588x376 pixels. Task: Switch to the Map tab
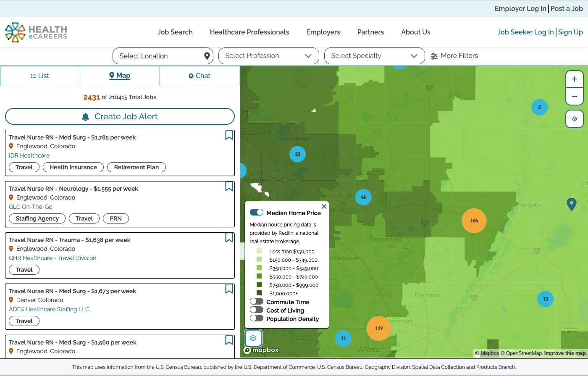pyautogui.click(x=120, y=76)
